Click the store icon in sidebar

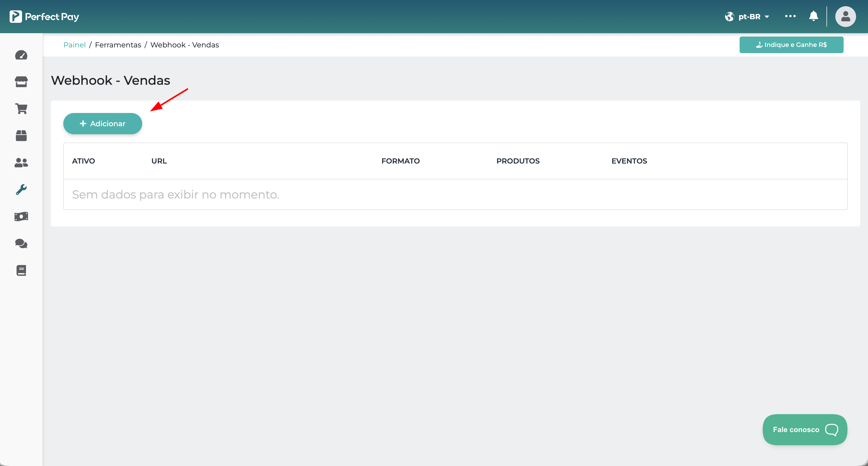[x=21, y=82]
